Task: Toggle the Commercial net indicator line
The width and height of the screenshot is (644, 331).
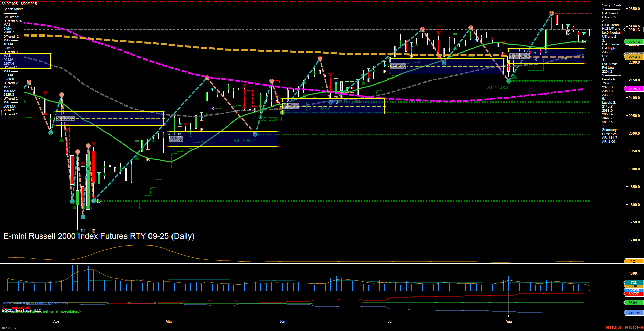Action: click(16, 307)
